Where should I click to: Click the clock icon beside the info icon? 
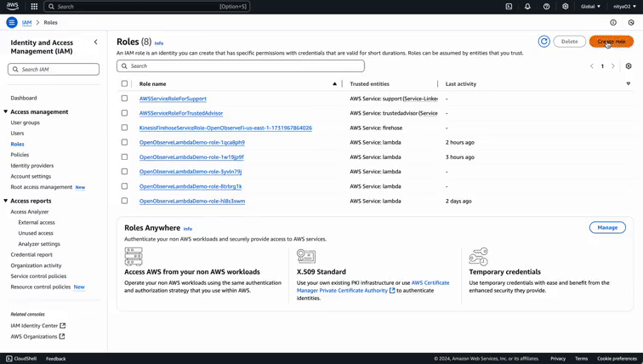pyautogui.click(x=631, y=23)
